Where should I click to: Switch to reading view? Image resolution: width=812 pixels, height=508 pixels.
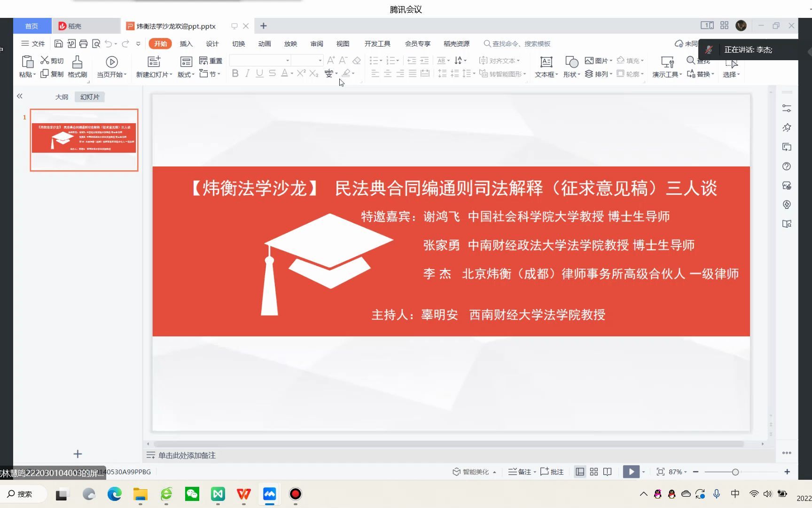pyautogui.click(x=608, y=472)
